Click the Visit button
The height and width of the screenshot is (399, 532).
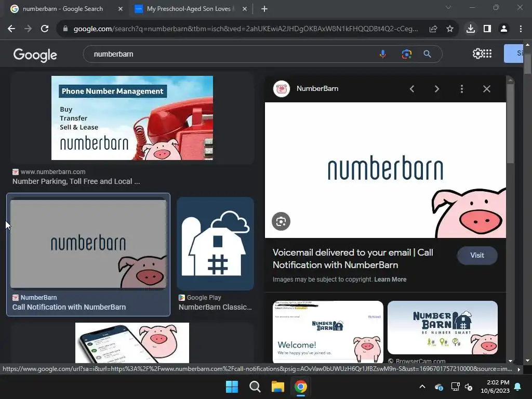[x=477, y=256]
